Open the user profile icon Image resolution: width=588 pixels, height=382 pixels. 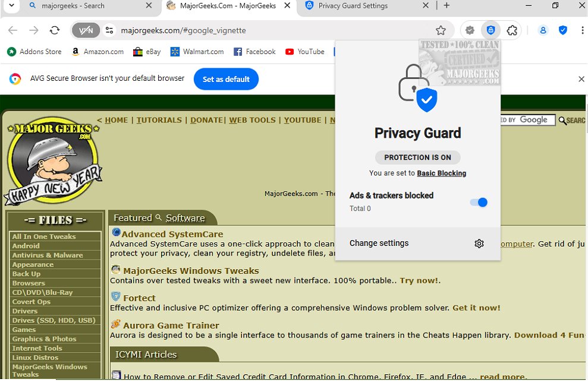tap(543, 30)
